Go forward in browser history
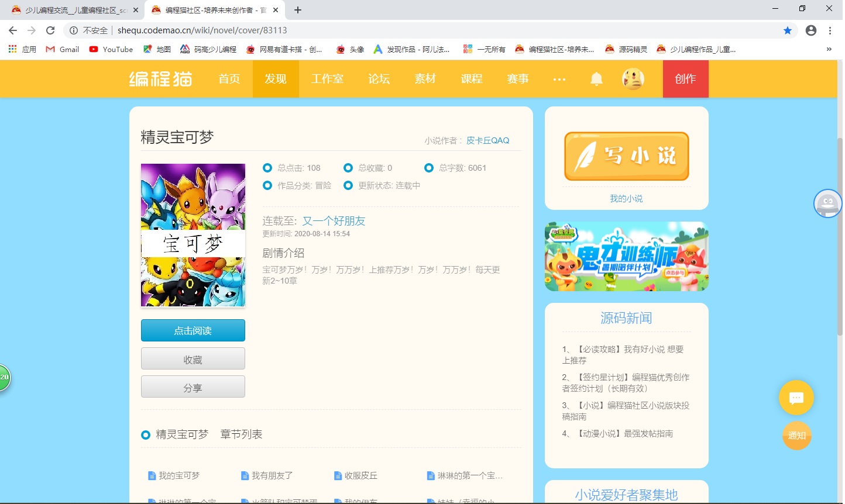The height and width of the screenshot is (504, 845). pyautogui.click(x=32, y=30)
